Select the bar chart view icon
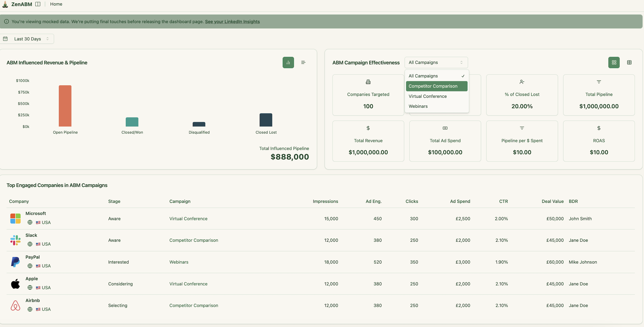 (x=288, y=62)
